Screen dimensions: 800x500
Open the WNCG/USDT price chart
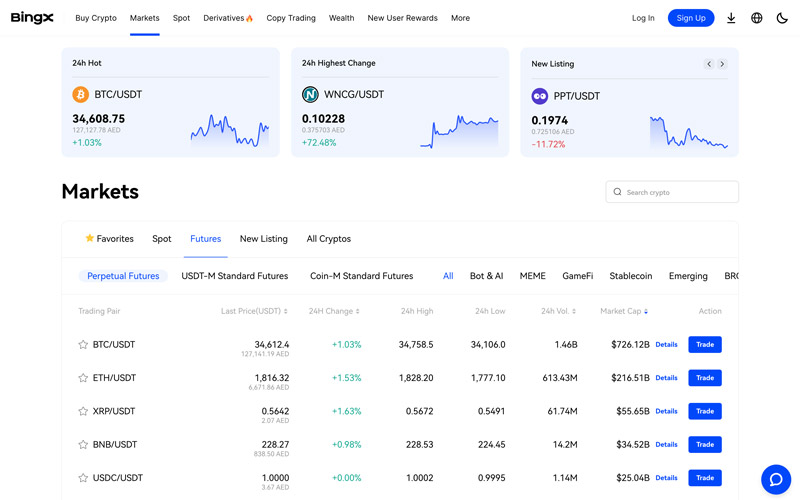(459, 132)
